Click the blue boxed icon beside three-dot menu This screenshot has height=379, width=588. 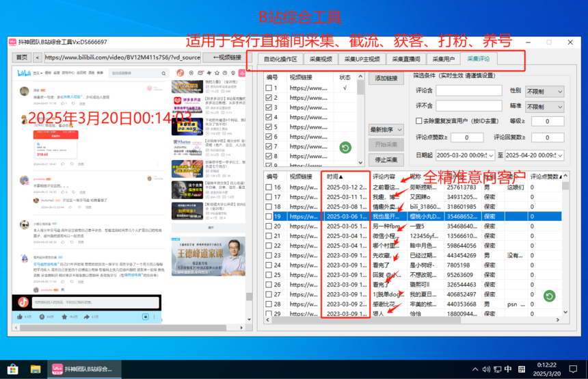click(146, 317)
